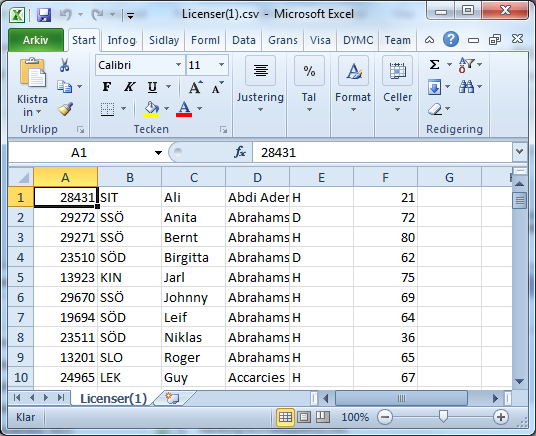The height and width of the screenshot is (436, 536).
Task: Click the Select All corner triangle
Action: (21, 177)
